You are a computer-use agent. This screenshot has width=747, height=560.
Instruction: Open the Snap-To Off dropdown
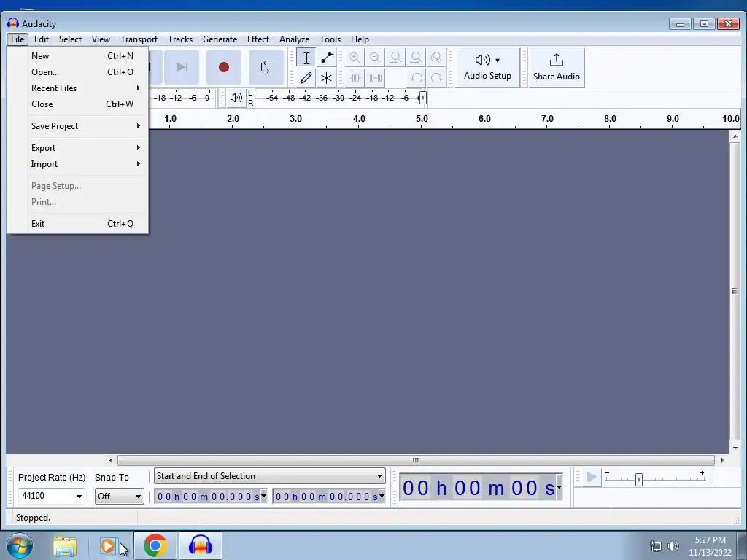click(119, 496)
